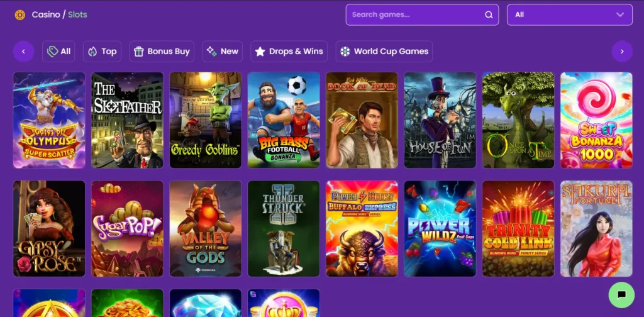Open the live chat bubble icon
Image resolution: width=644 pixels, height=317 pixels.
621,295
